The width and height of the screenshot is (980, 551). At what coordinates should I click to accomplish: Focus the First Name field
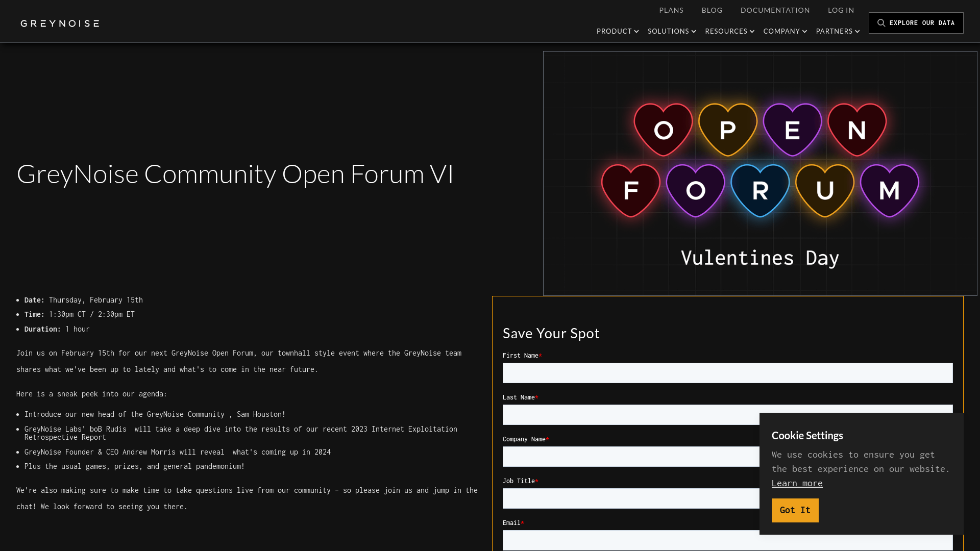click(727, 373)
